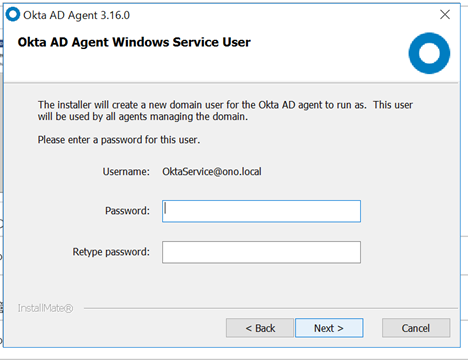The image size is (468, 360).
Task: Click the large blue Okta ring logo
Action: [429, 53]
